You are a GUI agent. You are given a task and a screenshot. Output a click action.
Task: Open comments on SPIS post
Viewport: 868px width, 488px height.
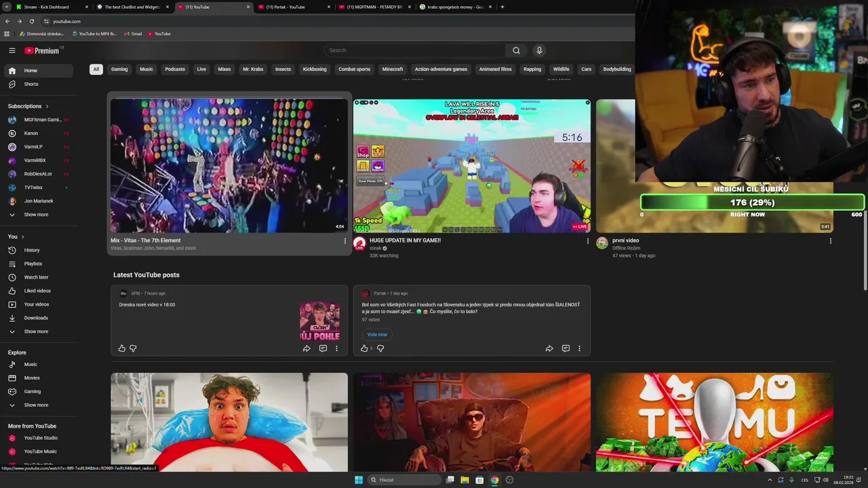click(323, 348)
